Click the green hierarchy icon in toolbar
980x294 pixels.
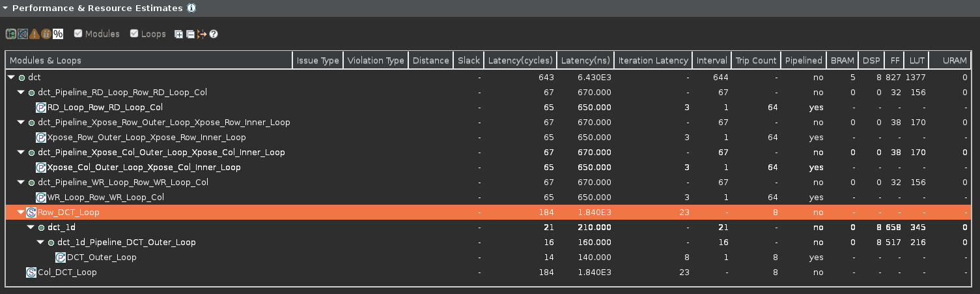point(10,34)
